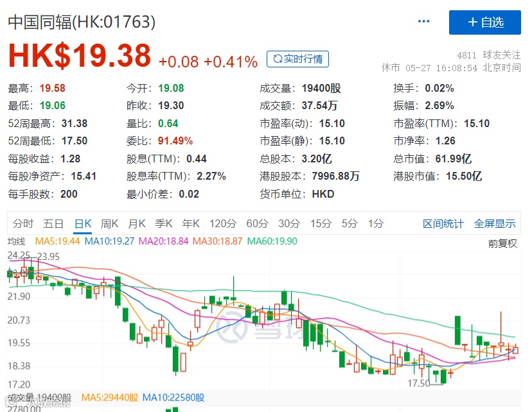Open 区间统计 range statistics link
Image resolution: width=532 pixels, height=412 pixels.
click(443, 223)
